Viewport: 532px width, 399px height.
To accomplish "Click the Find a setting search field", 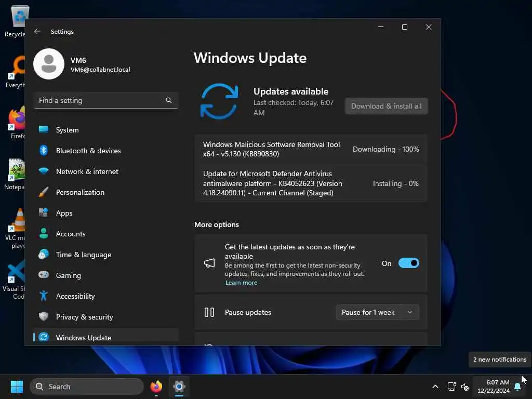I will (x=106, y=100).
